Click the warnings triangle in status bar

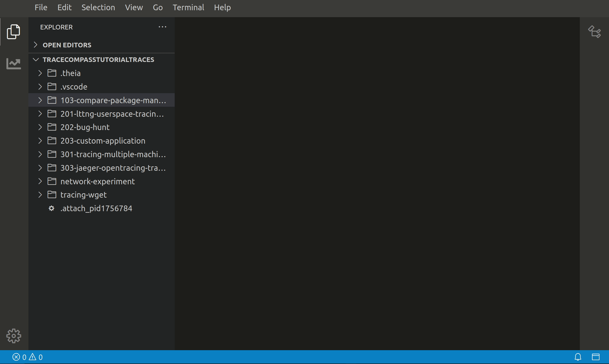click(33, 357)
